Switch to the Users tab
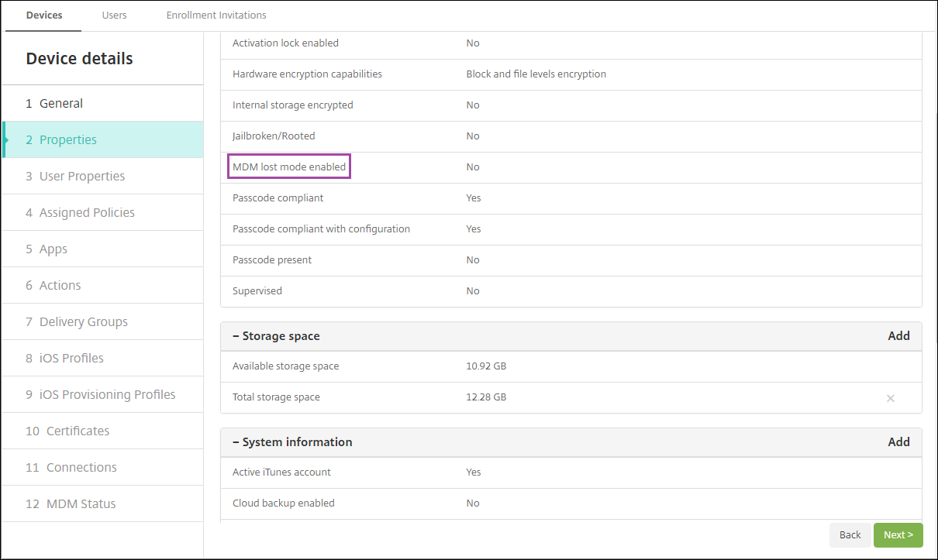The image size is (938, 560). pos(114,15)
